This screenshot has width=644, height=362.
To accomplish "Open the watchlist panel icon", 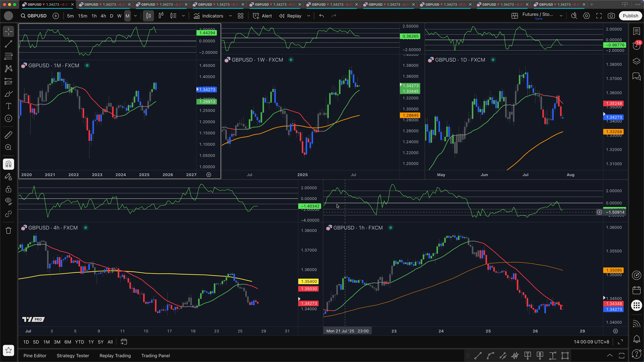I will pos(636,31).
